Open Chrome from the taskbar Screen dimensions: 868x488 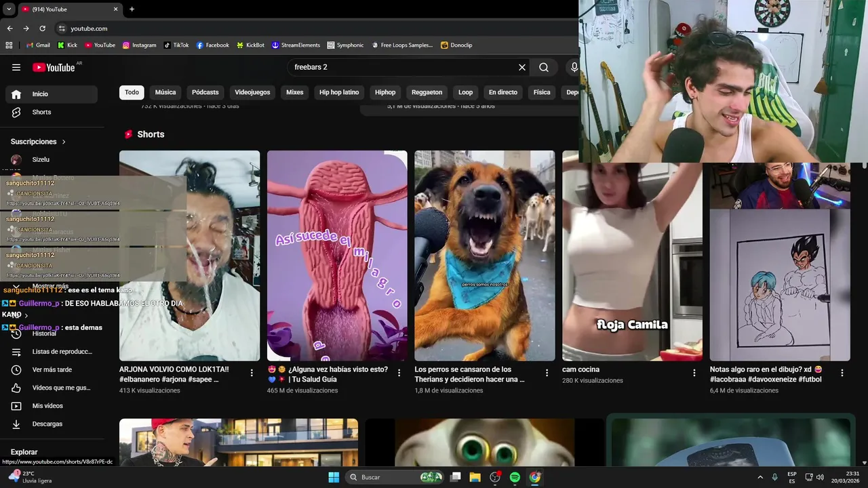click(x=535, y=477)
